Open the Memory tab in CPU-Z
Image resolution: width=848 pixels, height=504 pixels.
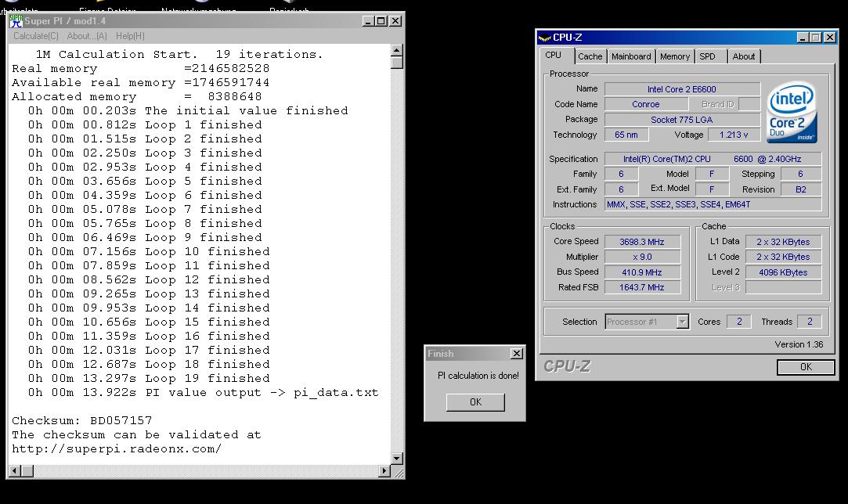tap(674, 56)
